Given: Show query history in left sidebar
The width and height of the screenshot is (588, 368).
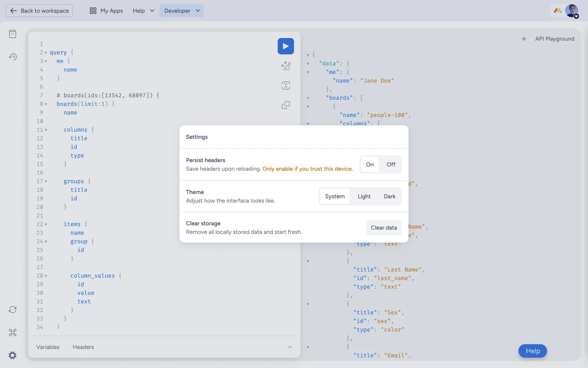Looking at the screenshot, I should point(13,57).
